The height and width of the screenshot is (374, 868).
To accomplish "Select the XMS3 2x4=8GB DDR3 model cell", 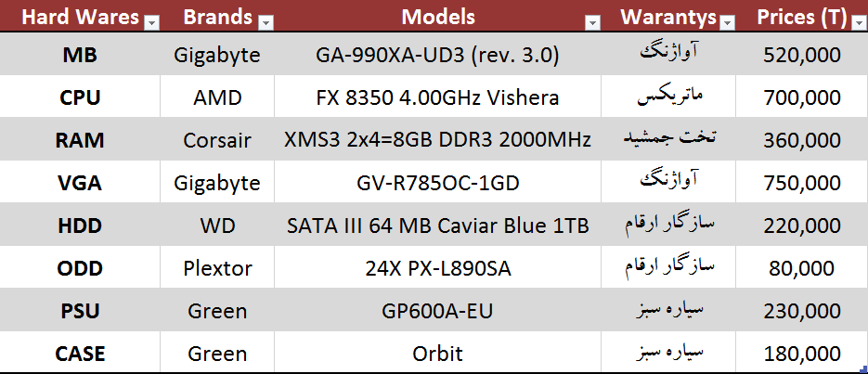I will 438,140.
